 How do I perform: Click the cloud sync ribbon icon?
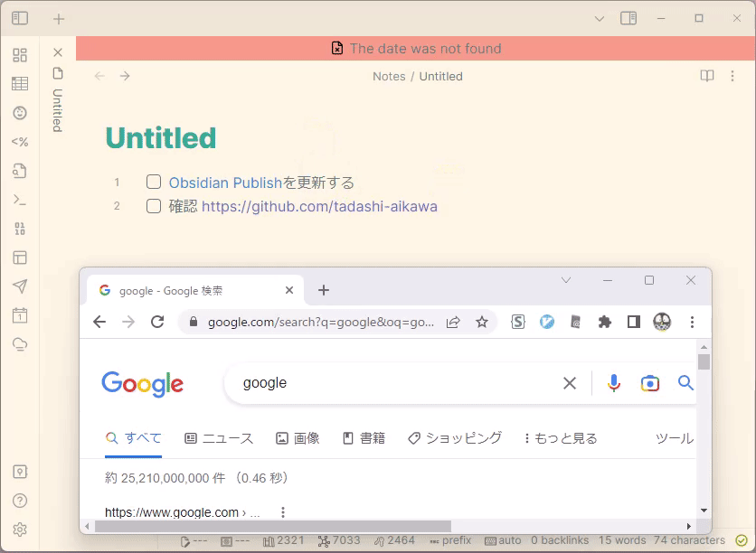[x=20, y=344]
